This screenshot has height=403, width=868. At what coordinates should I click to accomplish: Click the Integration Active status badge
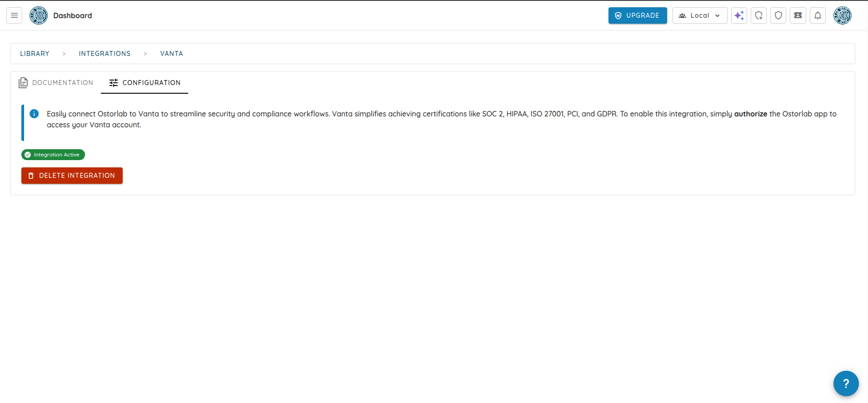(x=53, y=155)
